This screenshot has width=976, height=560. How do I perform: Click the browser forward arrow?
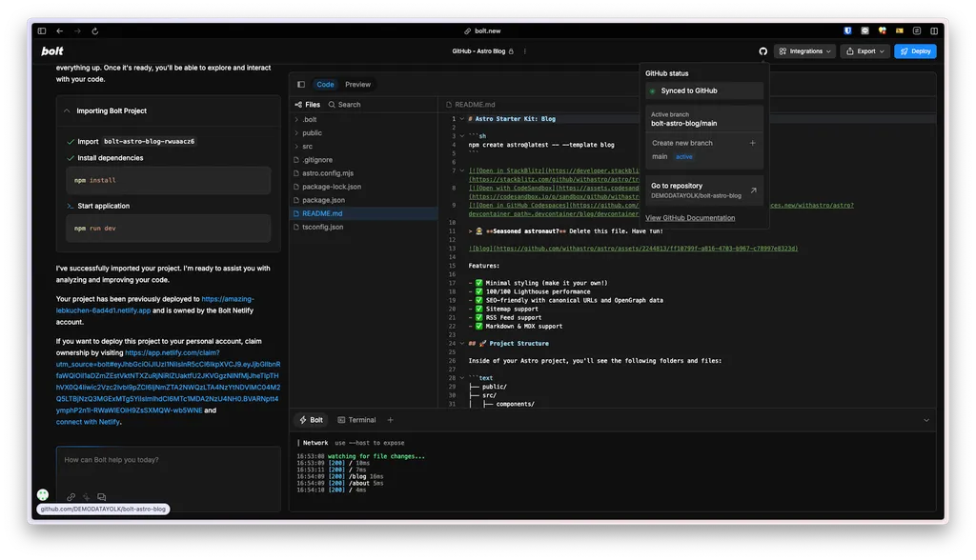(x=78, y=31)
